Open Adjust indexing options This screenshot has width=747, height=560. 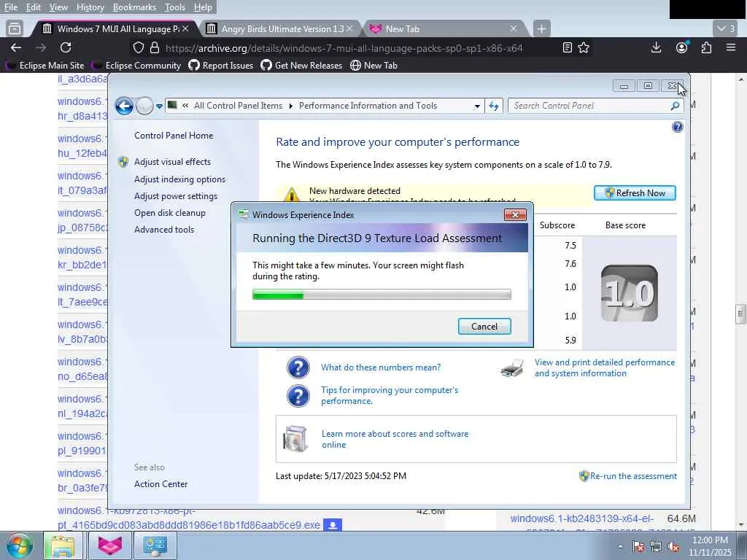pyautogui.click(x=179, y=179)
